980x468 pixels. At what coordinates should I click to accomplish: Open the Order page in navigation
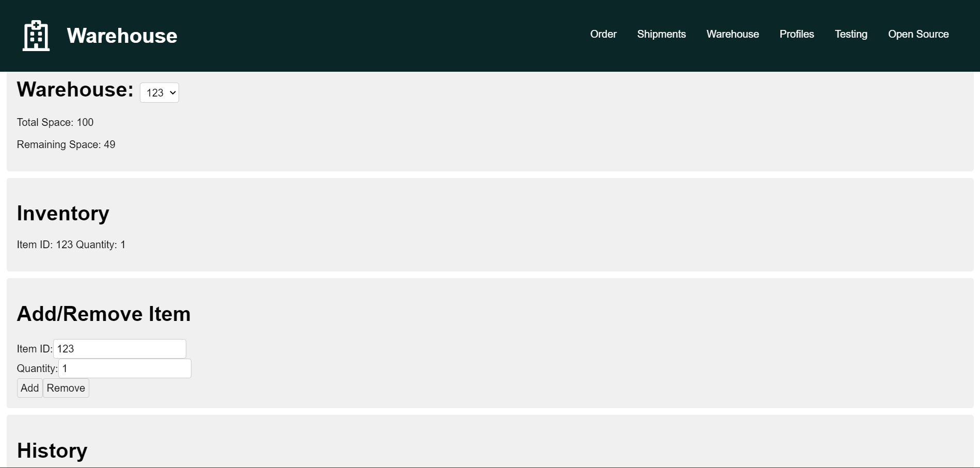603,34
